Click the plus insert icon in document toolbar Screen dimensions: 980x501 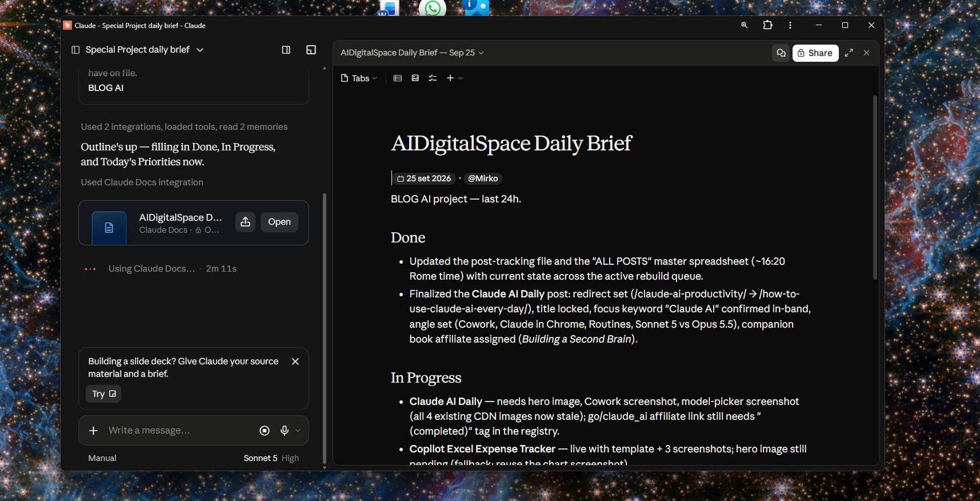[450, 78]
